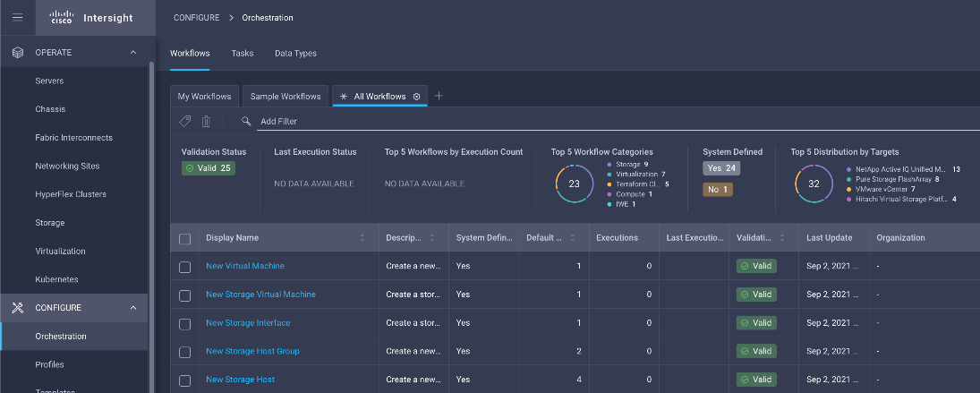Collapse the OPERATE section
This screenshot has height=393, width=980.
coord(133,53)
